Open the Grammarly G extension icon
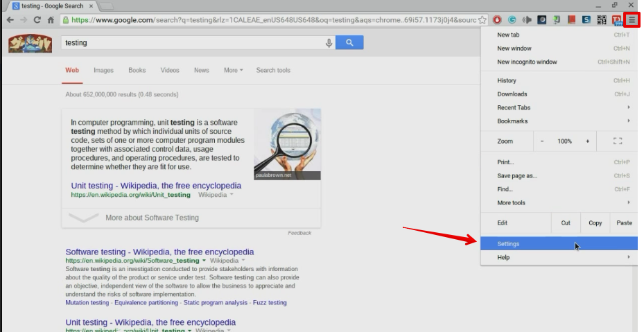The image size is (644, 332). tap(512, 19)
